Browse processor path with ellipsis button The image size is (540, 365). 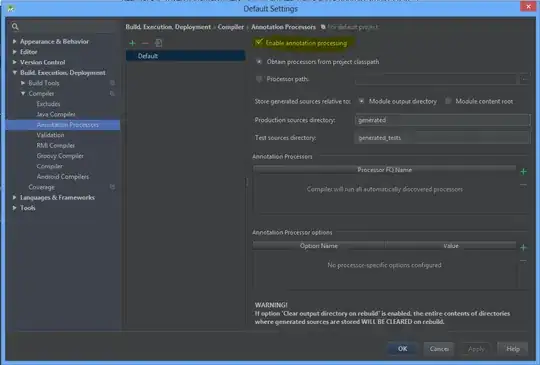point(524,79)
